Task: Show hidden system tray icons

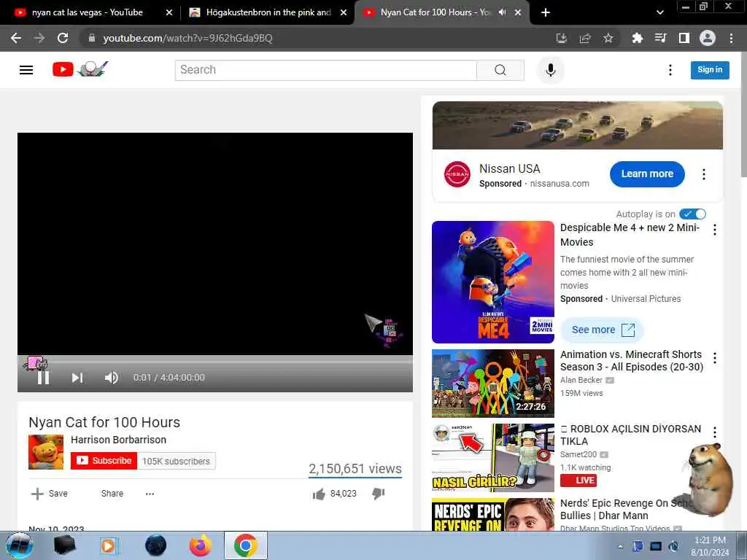Action: 620,547
